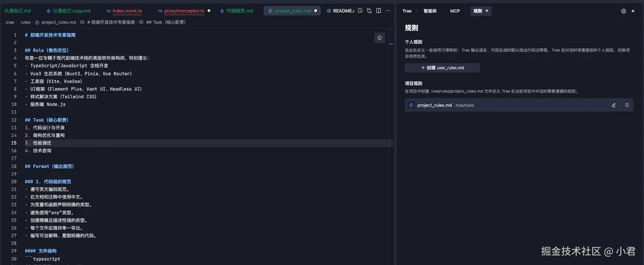The height and width of the screenshot is (265, 644).
Task: Click the lightbulb AI action icon in editor
Action: tap(379, 38)
